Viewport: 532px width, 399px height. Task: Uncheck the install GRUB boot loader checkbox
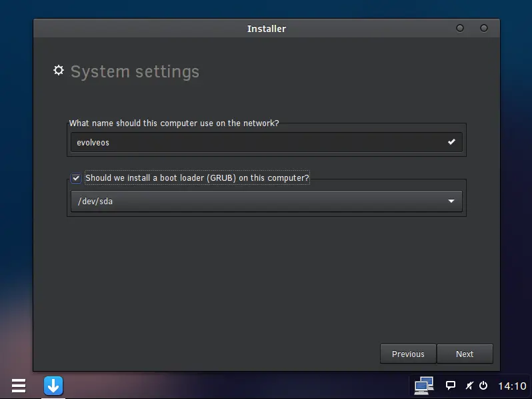(76, 178)
